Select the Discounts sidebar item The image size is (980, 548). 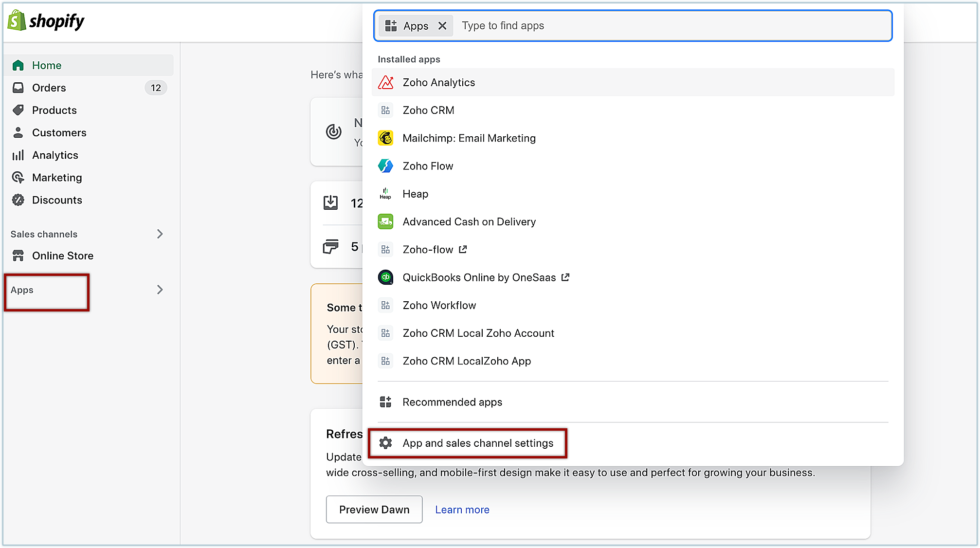pyautogui.click(x=57, y=200)
